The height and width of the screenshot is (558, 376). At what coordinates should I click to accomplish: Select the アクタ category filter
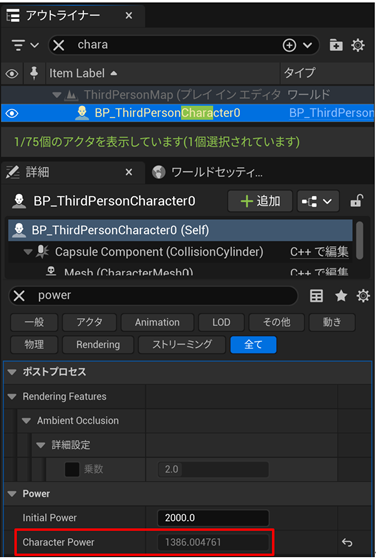click(89, 322)
